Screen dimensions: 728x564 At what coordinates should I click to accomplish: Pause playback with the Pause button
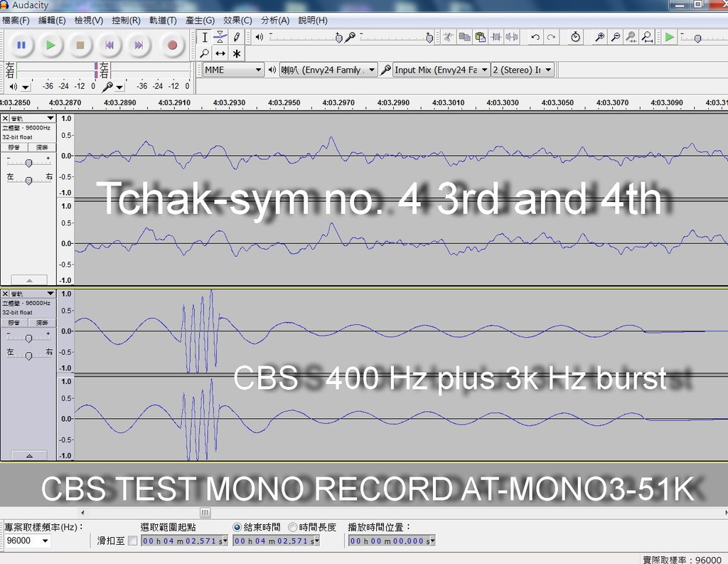pos(21,45)
